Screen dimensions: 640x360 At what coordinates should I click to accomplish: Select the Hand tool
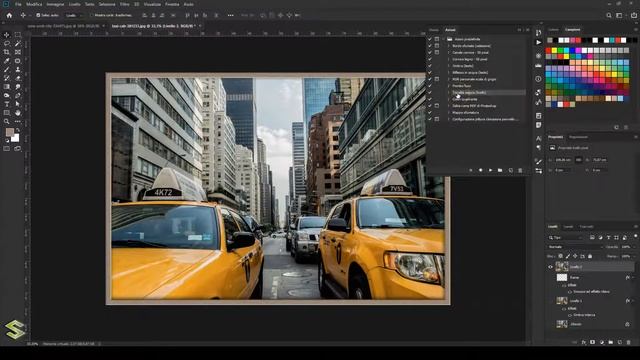click(x=18, y=113)
